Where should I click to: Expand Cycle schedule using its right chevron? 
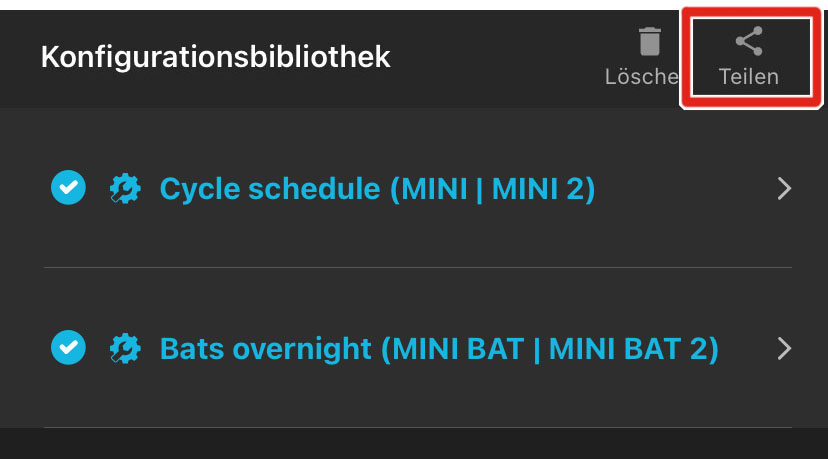pyautogui.click(x=784, y=188)
